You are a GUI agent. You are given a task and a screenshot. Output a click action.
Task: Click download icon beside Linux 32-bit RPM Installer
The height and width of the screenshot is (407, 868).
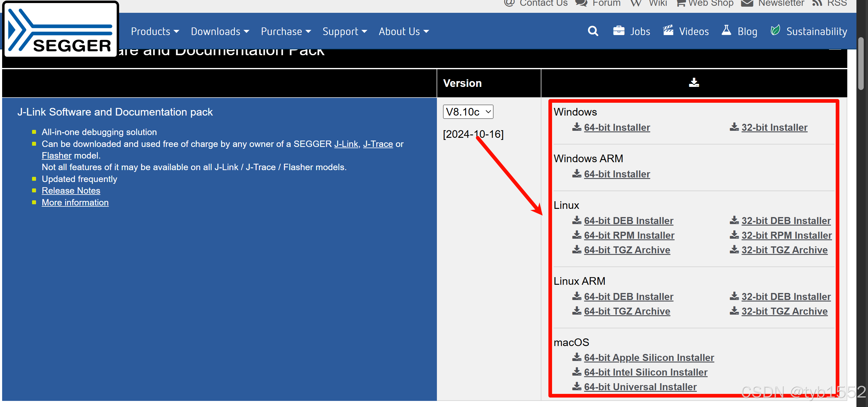734,235
